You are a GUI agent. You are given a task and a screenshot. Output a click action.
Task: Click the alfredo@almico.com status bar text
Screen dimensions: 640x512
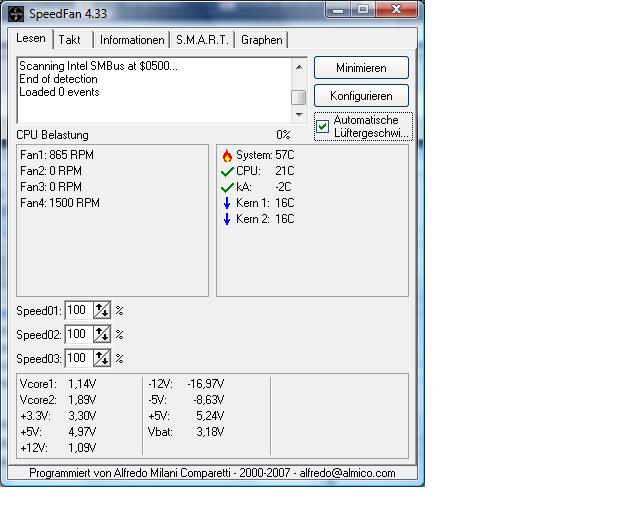point(347,473)
